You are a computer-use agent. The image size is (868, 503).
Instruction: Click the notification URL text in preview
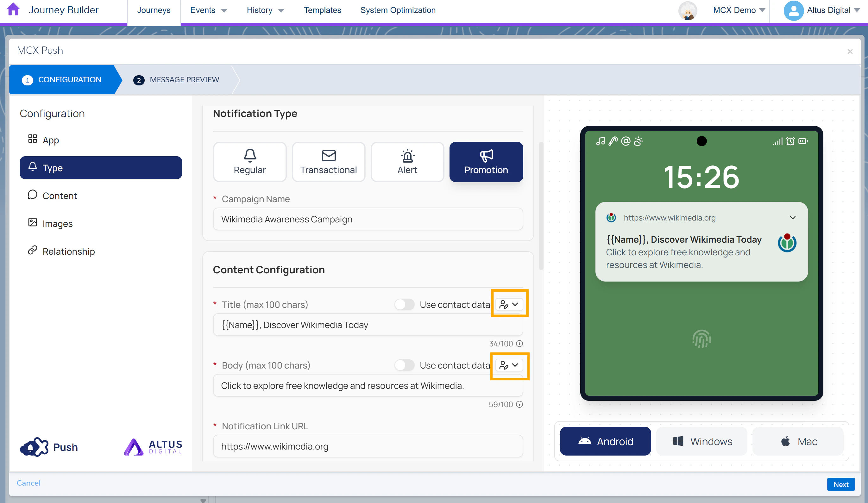tap(669, 218)
